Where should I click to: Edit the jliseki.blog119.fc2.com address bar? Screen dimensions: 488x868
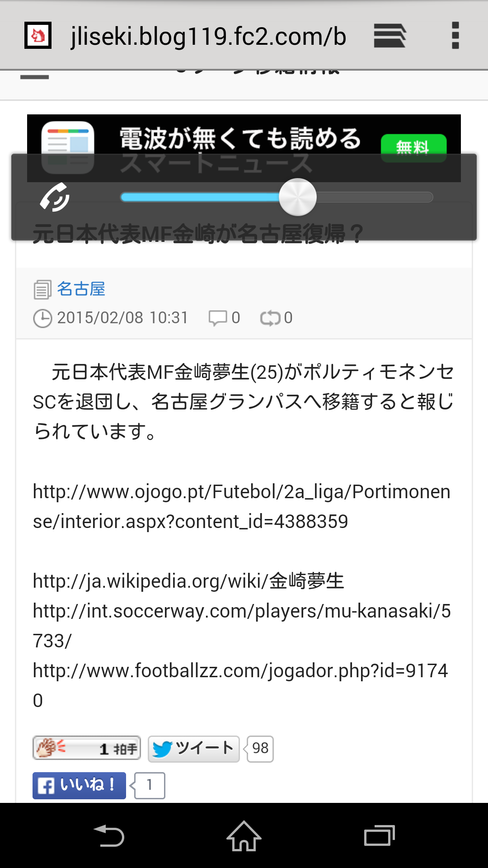[x=208, y=36]
